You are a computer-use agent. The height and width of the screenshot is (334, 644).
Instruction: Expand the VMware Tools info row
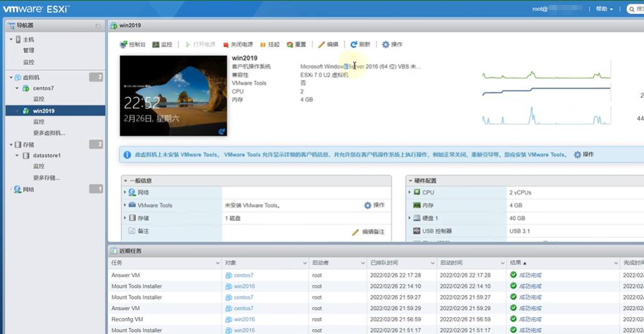[x=125, y=205]
